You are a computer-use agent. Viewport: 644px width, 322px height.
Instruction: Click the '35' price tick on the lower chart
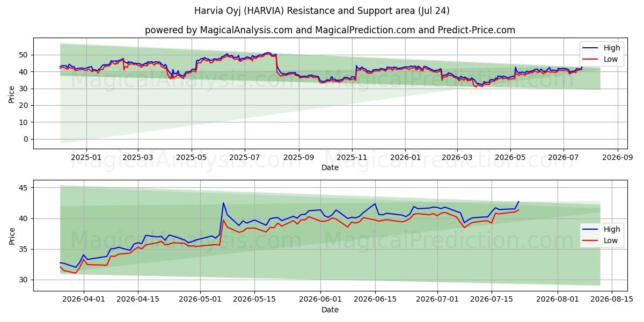tap(25, 249)
